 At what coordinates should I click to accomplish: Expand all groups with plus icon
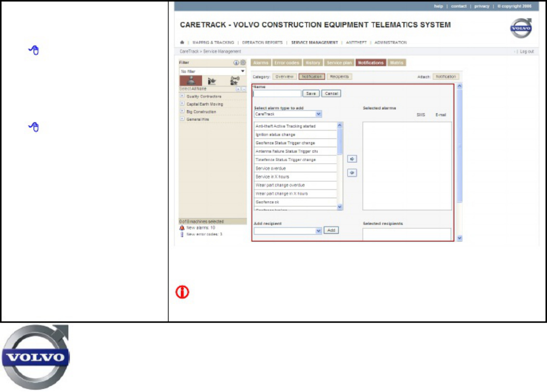(238, 89)
